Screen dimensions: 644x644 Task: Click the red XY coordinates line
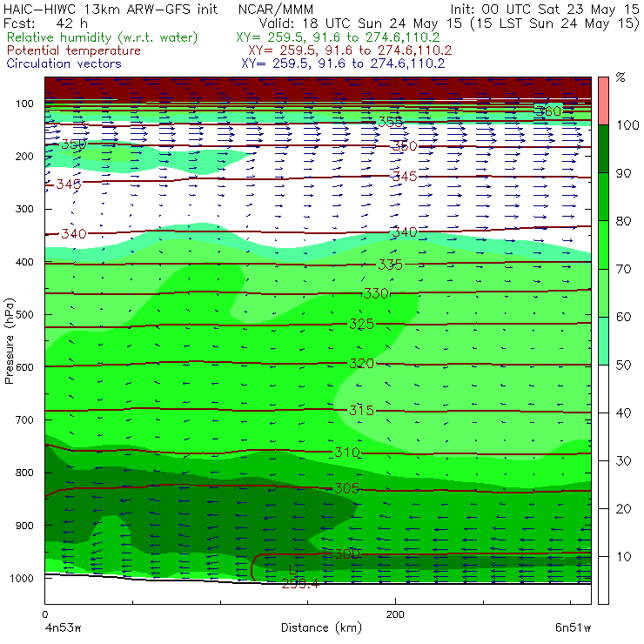[x=350, y=50]
